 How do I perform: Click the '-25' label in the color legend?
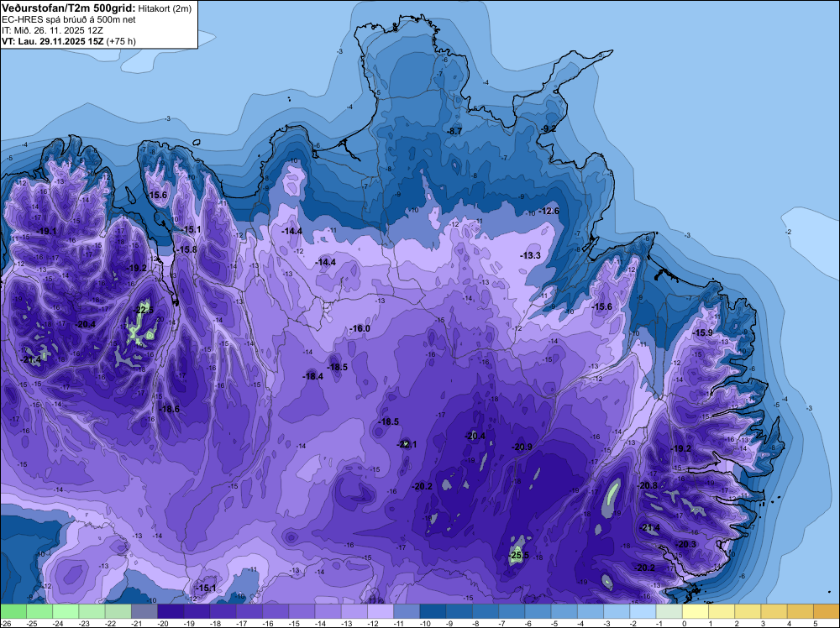point(34,623)
